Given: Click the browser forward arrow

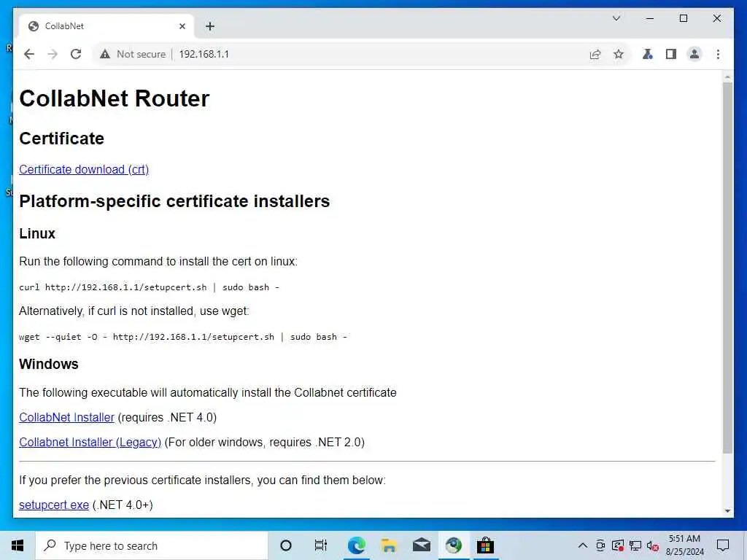Looking at the screenshot, I should 53,54.
